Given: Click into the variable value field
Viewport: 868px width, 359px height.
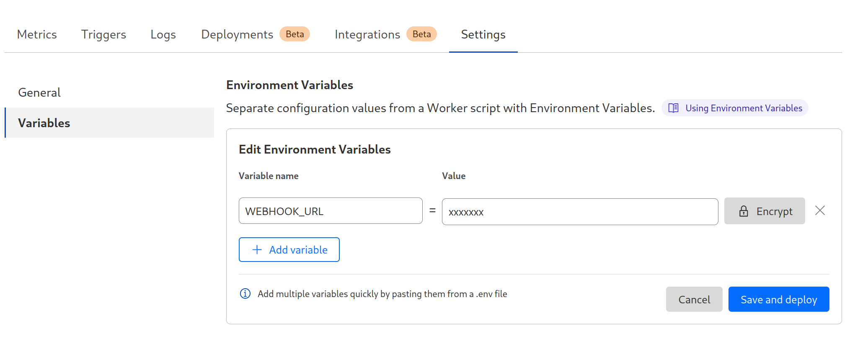Looking at the screenshot, I should pyautogui.click(x=579, y=212).
